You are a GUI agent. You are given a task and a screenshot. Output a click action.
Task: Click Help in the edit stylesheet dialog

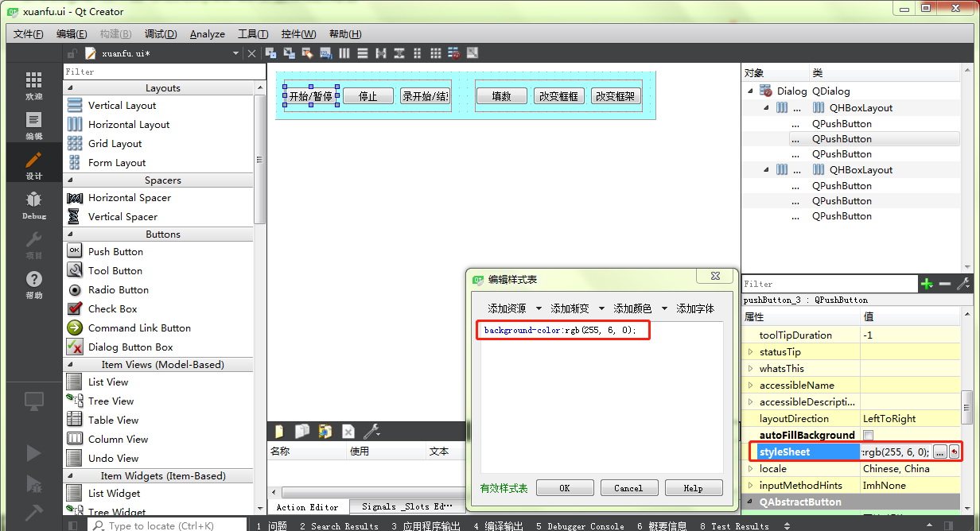[x=694, y=487]
